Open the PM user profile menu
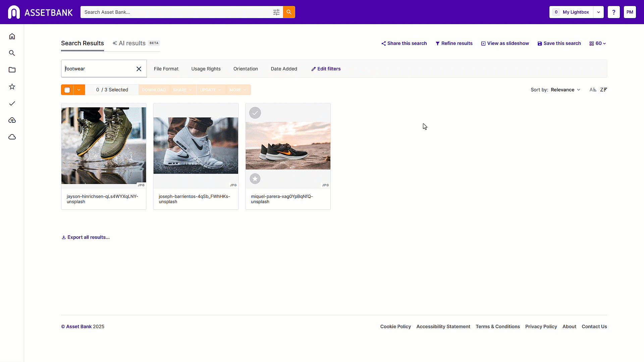The image size is (644, 362). [x=630, y=12]
